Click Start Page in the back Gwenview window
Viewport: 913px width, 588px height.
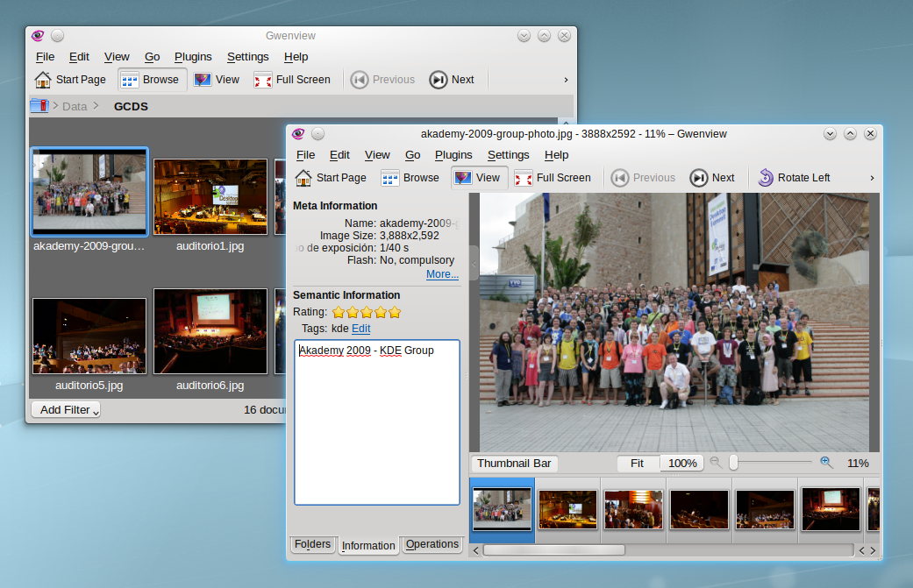point(70,80)
